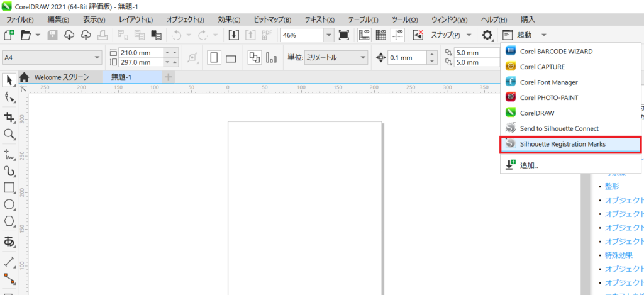Open the テキスト(X) menu

[x=319, y=19]
